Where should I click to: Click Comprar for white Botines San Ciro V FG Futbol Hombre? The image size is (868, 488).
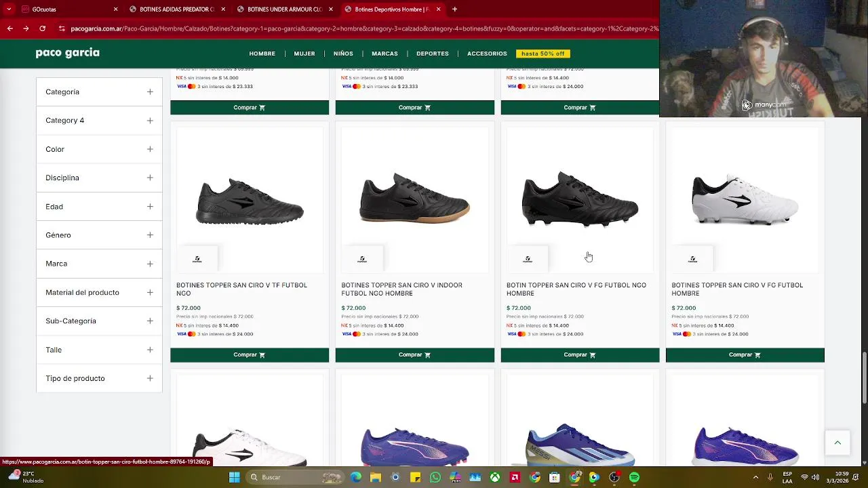point(745,354)
